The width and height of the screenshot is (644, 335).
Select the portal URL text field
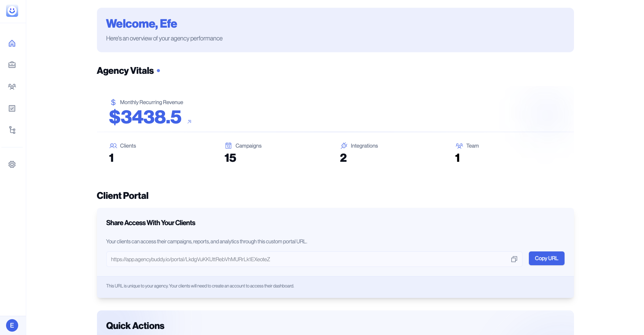coord(303,259)
